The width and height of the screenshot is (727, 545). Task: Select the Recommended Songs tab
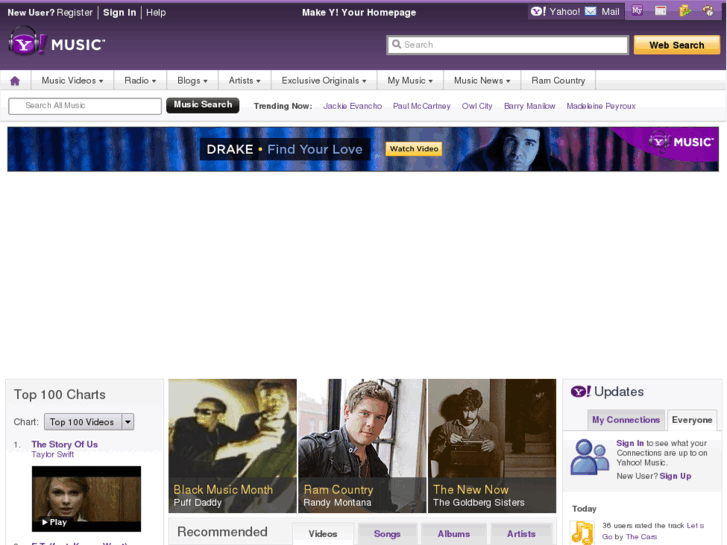tap(387, 533)
